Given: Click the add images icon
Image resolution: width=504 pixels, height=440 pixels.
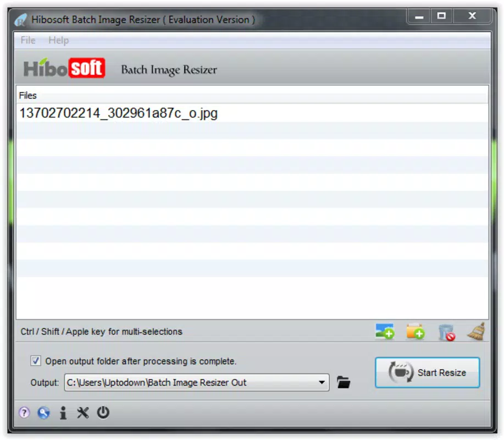Looking at the screenshot, I should 384,331.
